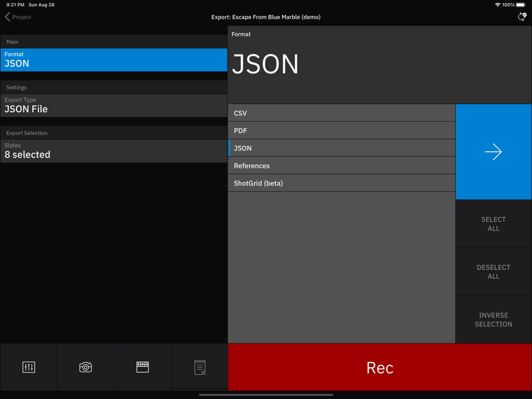Screen dimensions: 532x399
Task: Tap Deselect All for slates
Action: point(493,272)
